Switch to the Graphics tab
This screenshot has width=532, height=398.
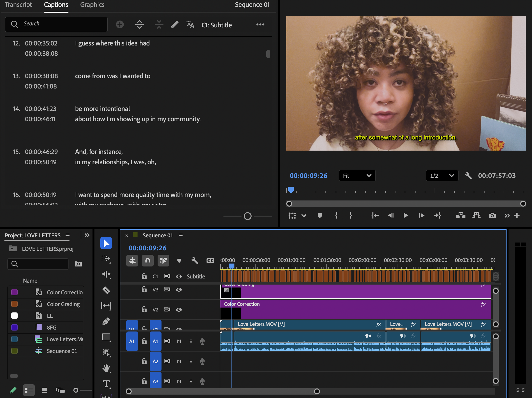[92, 5]
